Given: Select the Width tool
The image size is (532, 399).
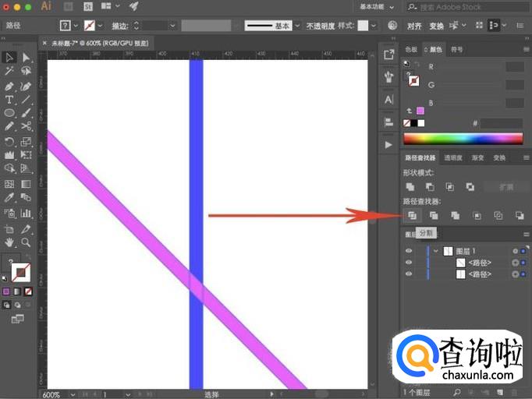Looking at the screenshot, I should [x=9, y=155].
